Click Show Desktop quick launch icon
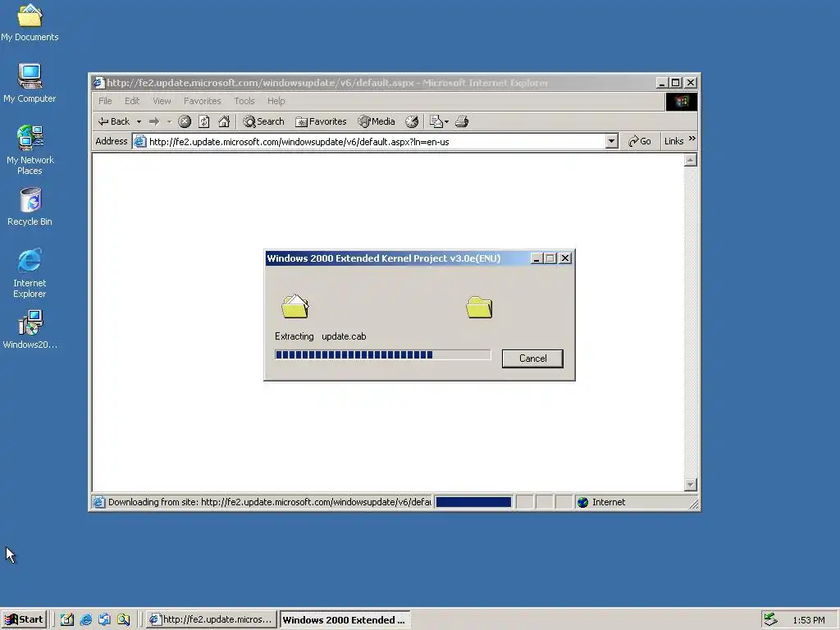This screenshot has height=630, width=840. (67, 619)
